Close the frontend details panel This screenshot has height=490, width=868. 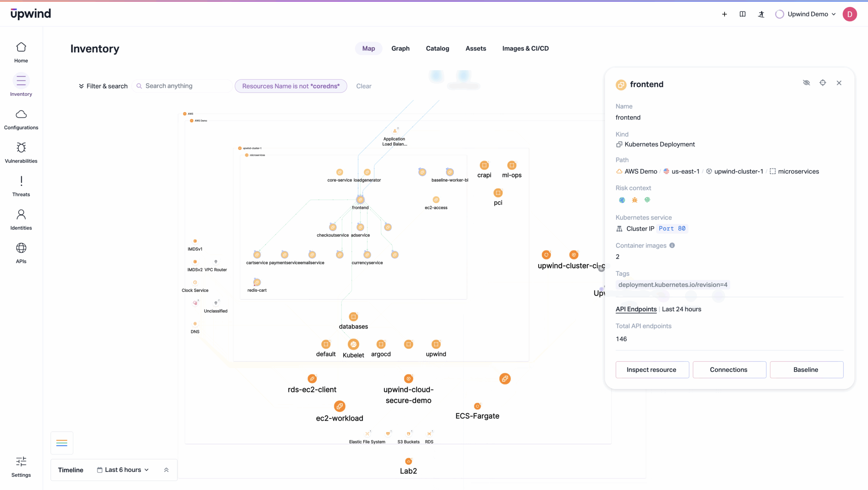[839, 83]
